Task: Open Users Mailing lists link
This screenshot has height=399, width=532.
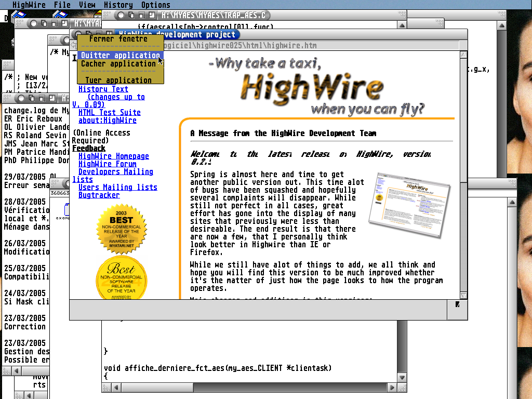Action: coord(118,187)
